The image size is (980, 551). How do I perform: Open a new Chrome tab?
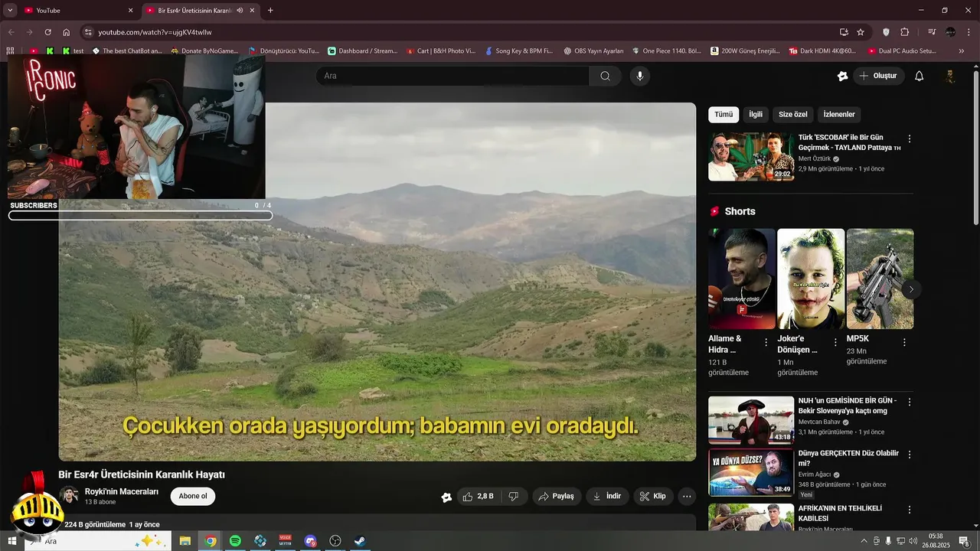[x=270, y=10]
